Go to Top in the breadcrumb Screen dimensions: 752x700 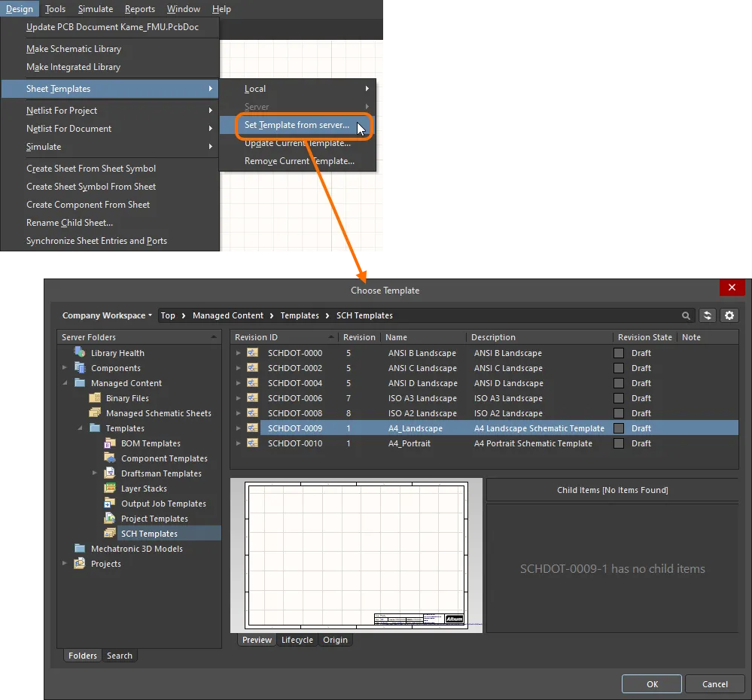(168, 315)
